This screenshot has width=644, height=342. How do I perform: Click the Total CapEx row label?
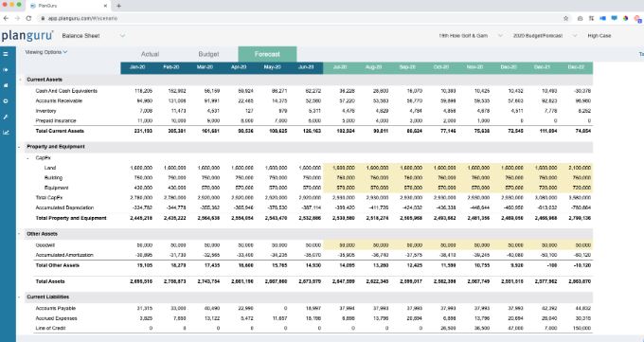coord(49,198)
